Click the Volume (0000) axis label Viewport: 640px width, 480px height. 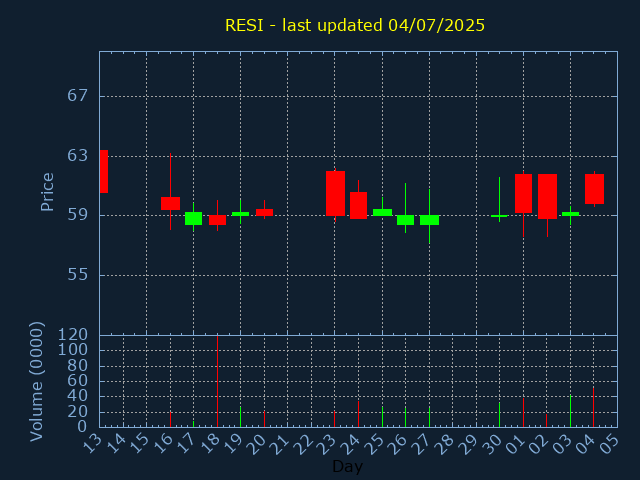(37, 382)
